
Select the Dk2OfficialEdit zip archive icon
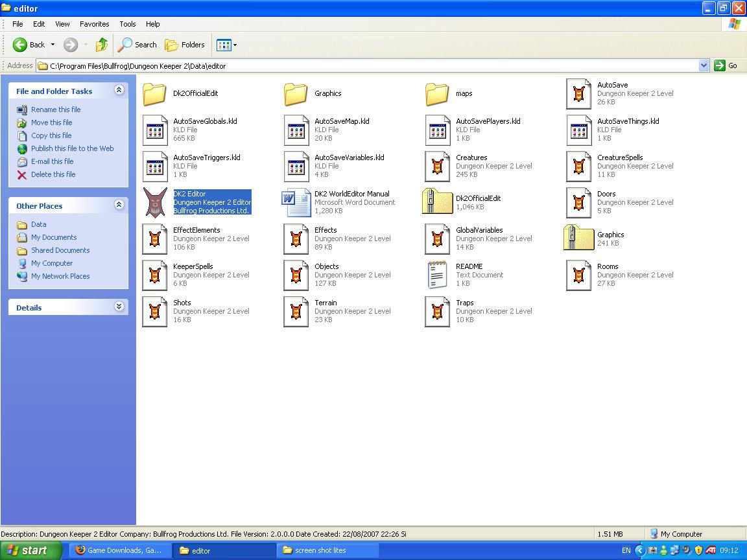click(x=438, y=202)
